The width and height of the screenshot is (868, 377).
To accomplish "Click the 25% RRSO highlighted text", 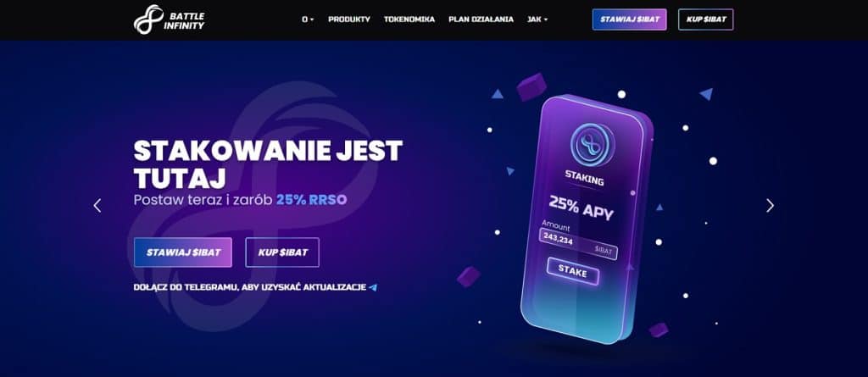I will (312, 200).
